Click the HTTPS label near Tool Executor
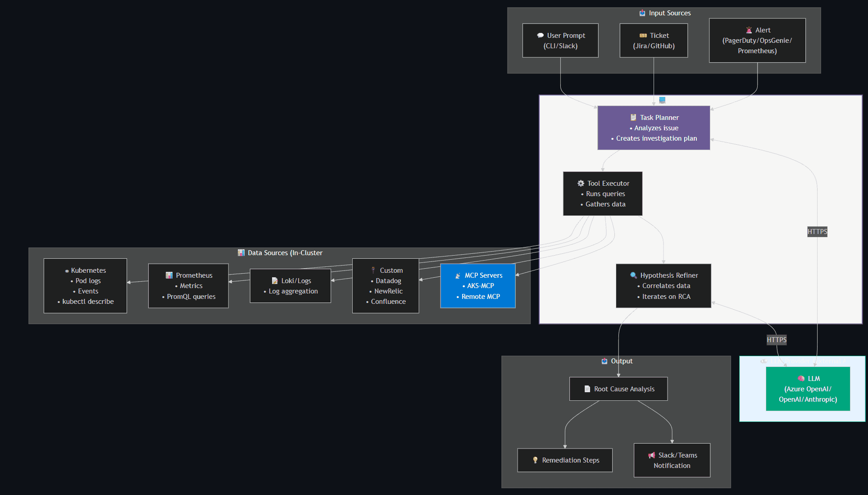Image resolution: width=868 pixels, height=495 pixels. [x=817, y=232]
